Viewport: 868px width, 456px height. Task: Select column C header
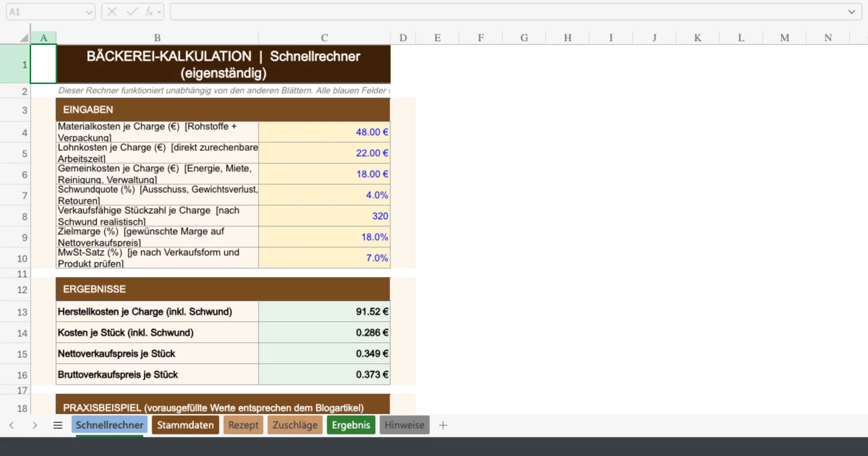pos(324,37)
